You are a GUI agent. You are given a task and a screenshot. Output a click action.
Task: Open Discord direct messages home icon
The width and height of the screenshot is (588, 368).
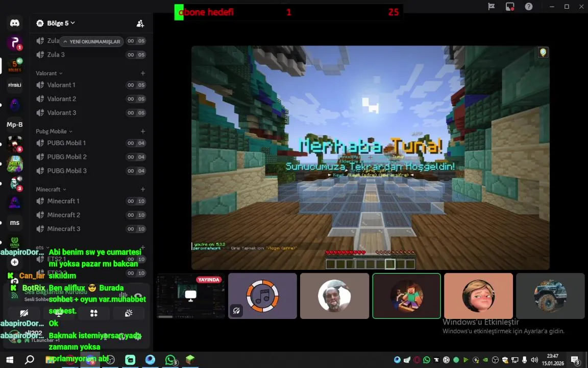15,24
